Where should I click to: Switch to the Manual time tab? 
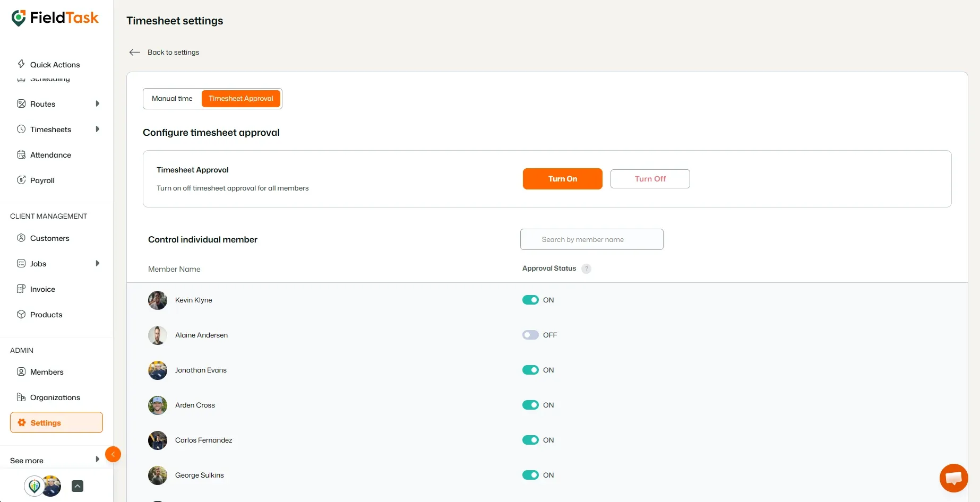point(172,99)
